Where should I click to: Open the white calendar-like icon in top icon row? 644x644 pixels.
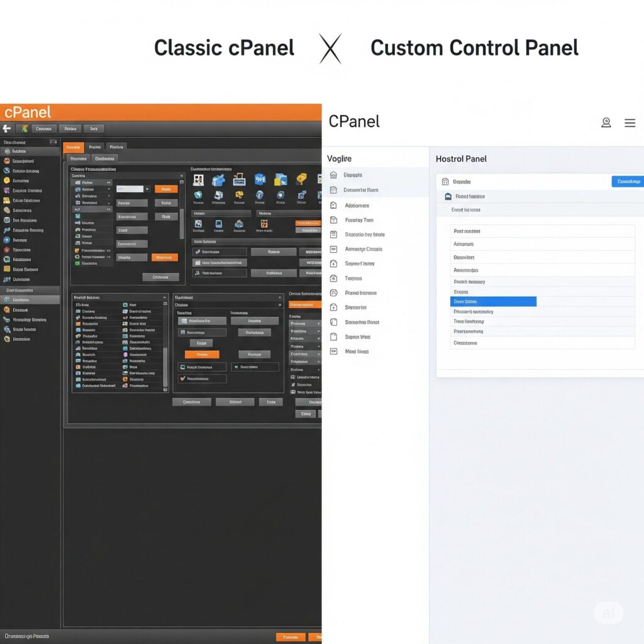(239, 179)
